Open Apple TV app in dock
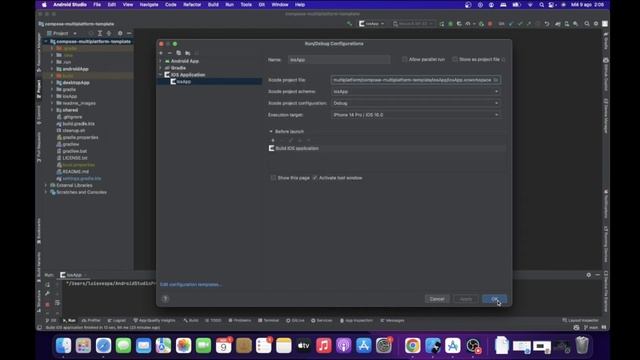Viewport: 640px width, 360px height. [304, 346]
